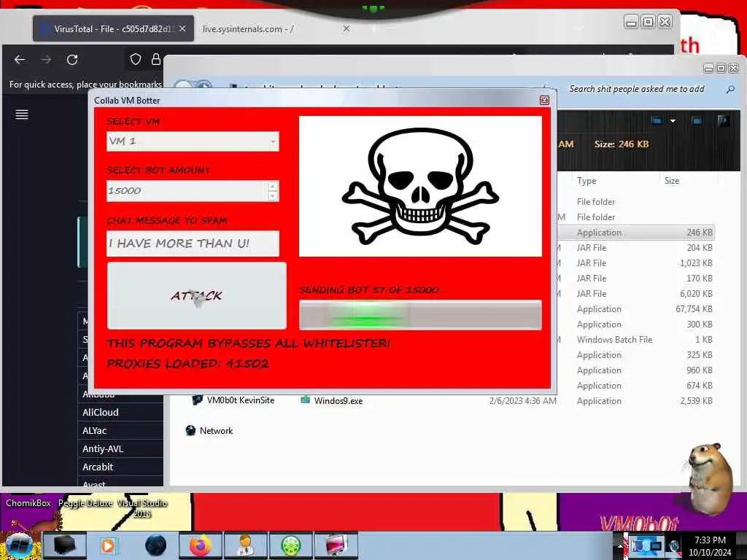Select the 204 KB JAR File row

[x=636, y=248]
